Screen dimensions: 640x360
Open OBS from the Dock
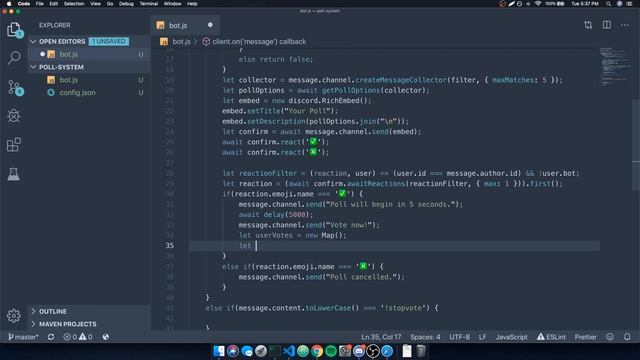[x=373, y=351]
